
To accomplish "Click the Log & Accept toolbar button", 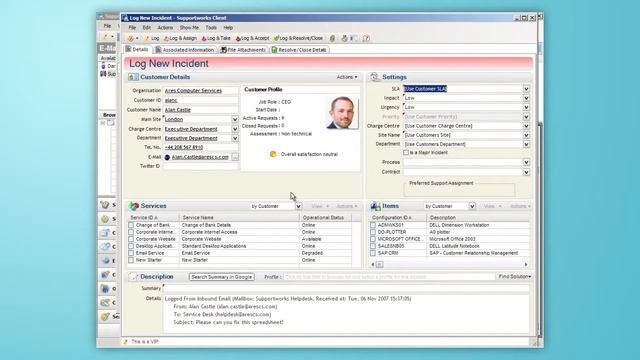I will (x=252, y=38).
